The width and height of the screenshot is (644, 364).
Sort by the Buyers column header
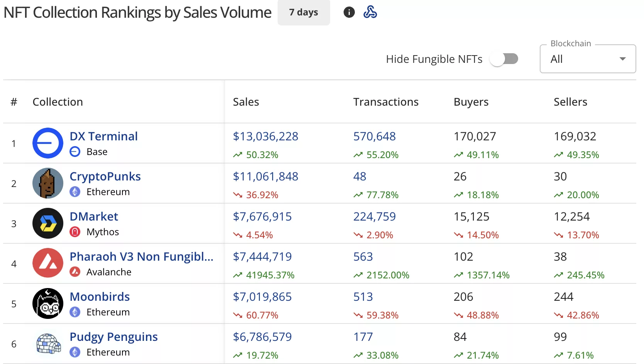pyautogui.click(x=471, y=102)
